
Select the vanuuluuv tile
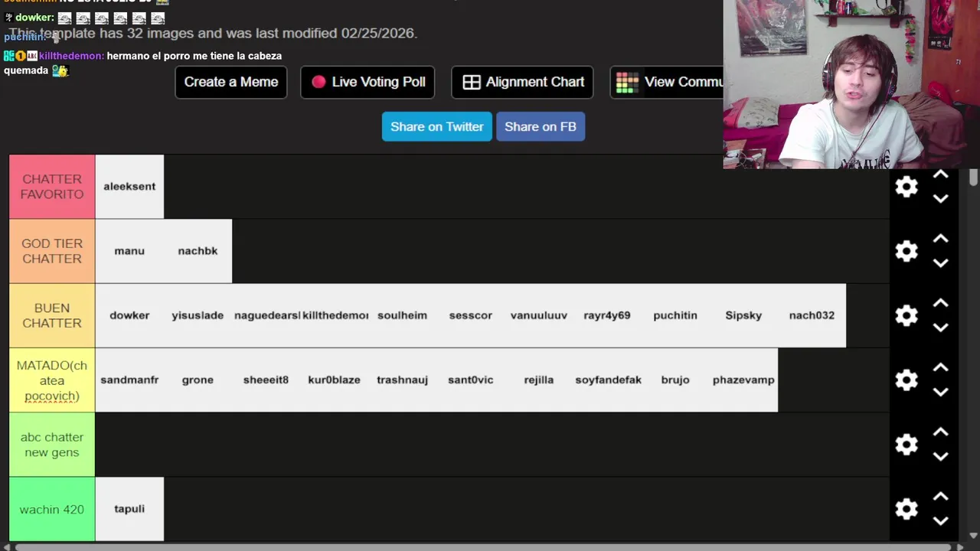[539, 315]
